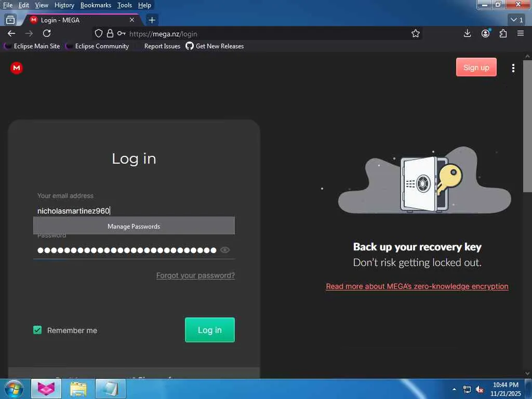This screenshot has height=399, width=532.
Task: Open the Edit menu
Action: pyautogui.click(x=23, y=5)
